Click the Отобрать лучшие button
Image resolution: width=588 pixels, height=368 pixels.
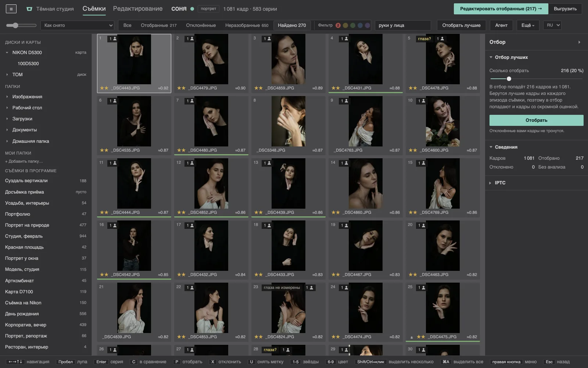pyautogui.click(x=461, y=25)
